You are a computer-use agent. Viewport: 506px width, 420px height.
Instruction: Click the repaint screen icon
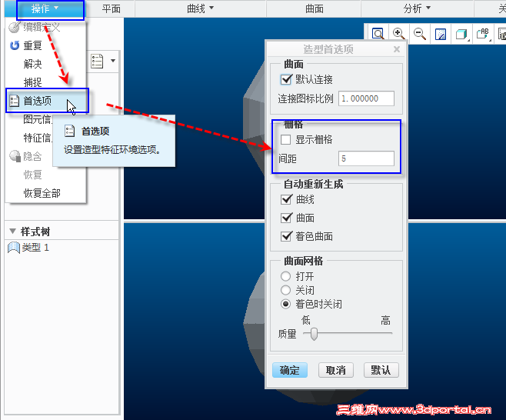pyautogui.click(x=441, y=34)
